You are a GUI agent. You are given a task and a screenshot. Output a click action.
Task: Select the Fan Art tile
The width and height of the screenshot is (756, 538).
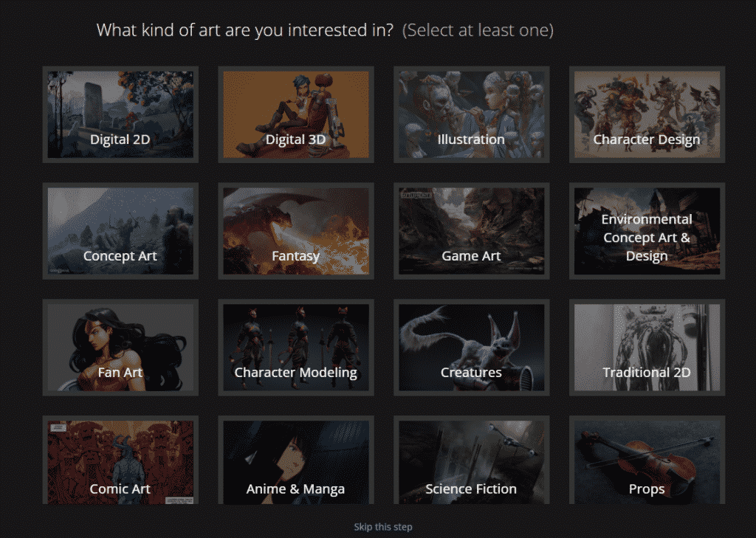point(120,348)
